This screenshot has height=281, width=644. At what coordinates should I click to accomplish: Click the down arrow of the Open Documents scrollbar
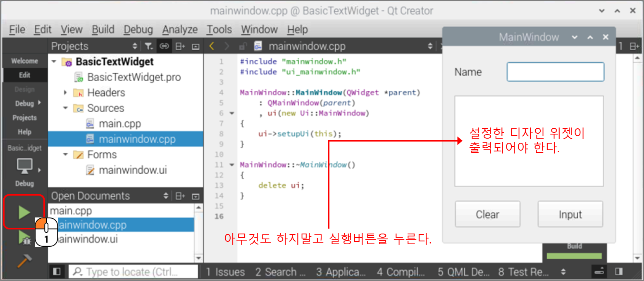click(x=199, y=258)
